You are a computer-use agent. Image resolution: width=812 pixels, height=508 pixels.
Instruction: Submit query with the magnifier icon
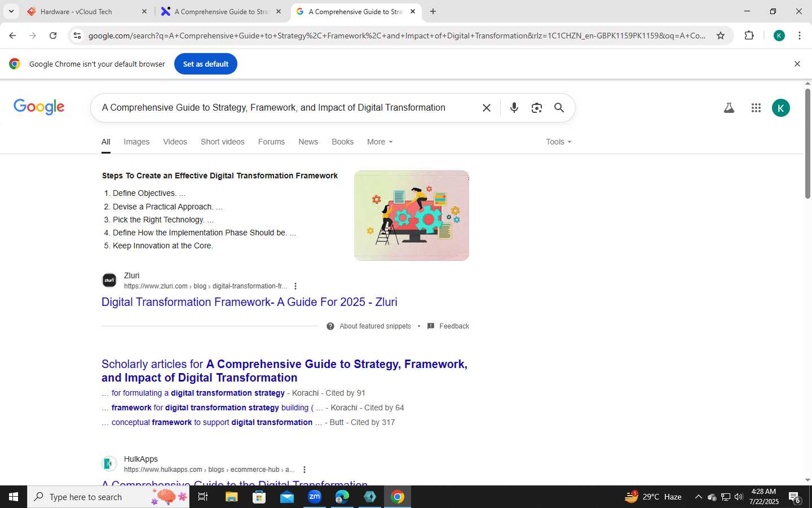point(559,108)
